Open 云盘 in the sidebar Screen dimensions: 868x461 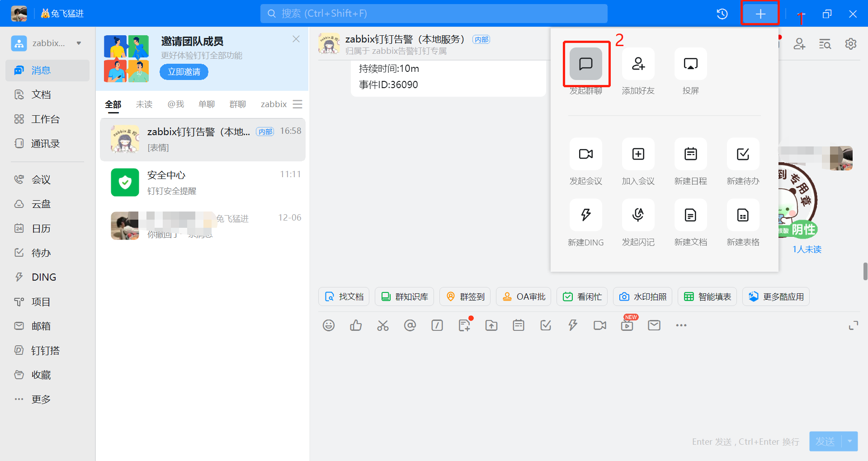coord(47,204)
